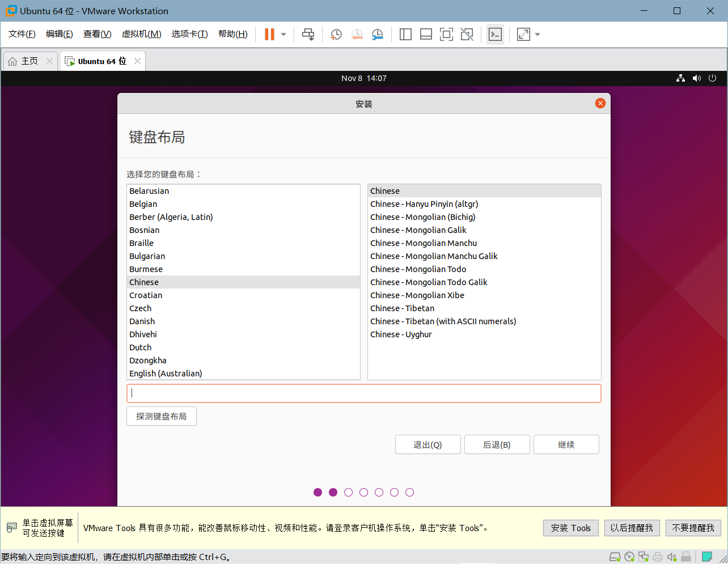Open the 虚拟机(M) menu
The image size is (728, 564).
[x=142, y=34]
